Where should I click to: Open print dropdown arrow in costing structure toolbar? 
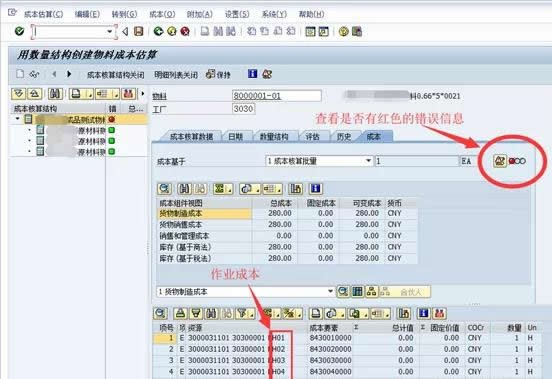click(89, 94)
